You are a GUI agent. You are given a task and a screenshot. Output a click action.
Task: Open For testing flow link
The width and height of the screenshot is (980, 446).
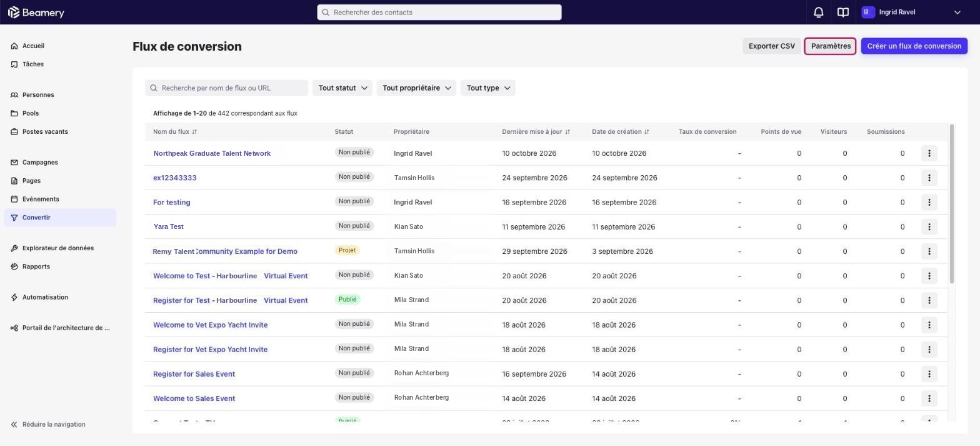(172, 202)
